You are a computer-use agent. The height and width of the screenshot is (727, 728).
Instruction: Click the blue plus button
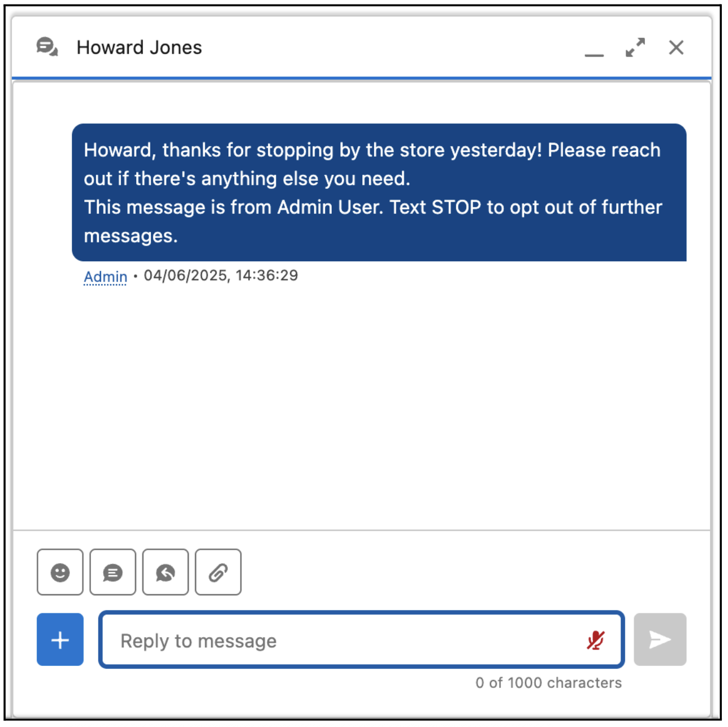(59, 639)
